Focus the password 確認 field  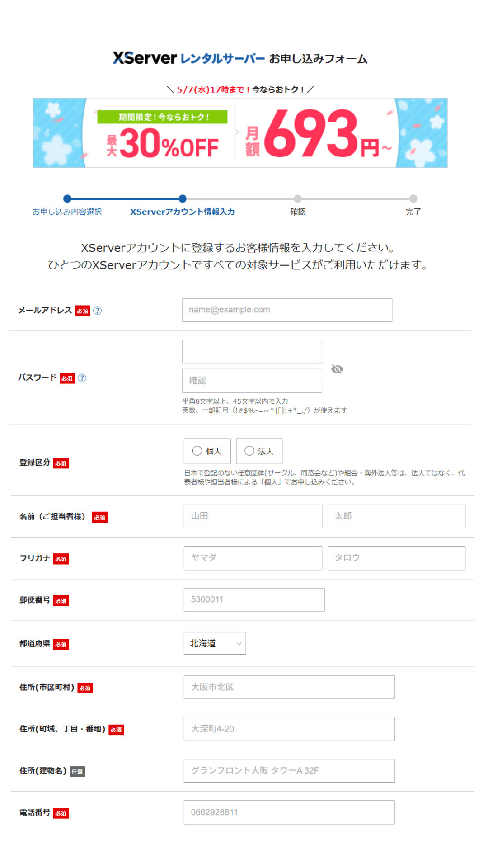[252, 381]
